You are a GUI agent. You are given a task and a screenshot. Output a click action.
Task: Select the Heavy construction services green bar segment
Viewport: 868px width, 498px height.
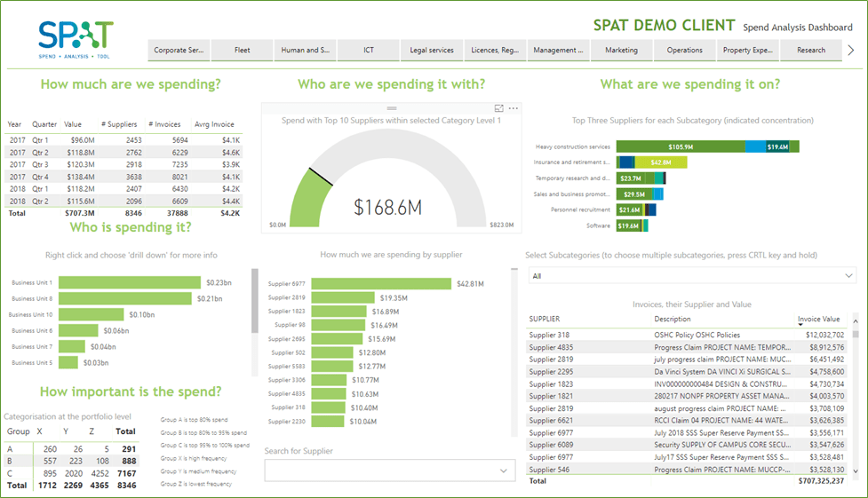click(680, 146)
